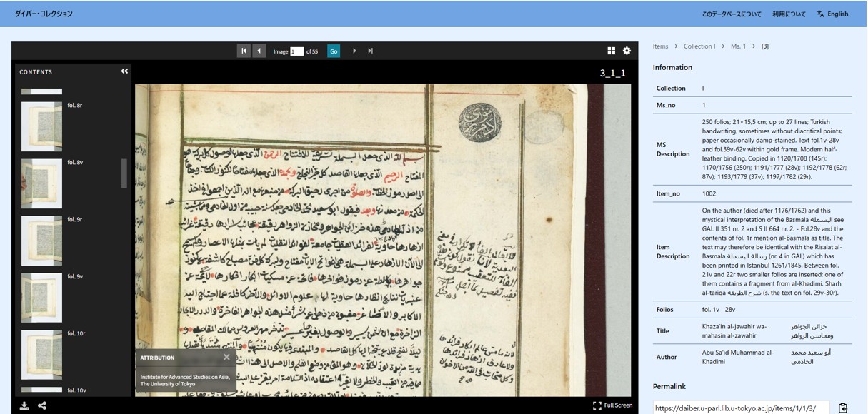Click the Arabic author name أبو سعيد محمد الخادمي
Image resolution: width=868 pixels, height=414 pixels.
[811, 357]
